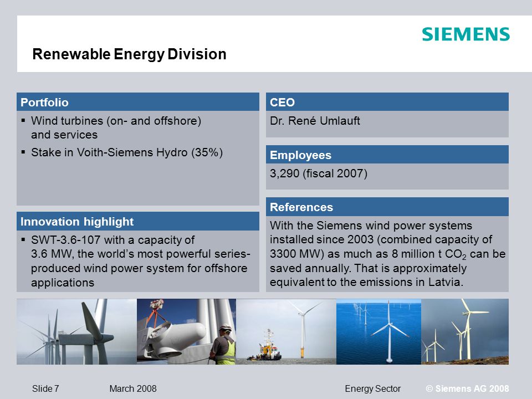Open the photo of ship beside offshore turbine
532x399 pixels.
click(x=286, y=331)
